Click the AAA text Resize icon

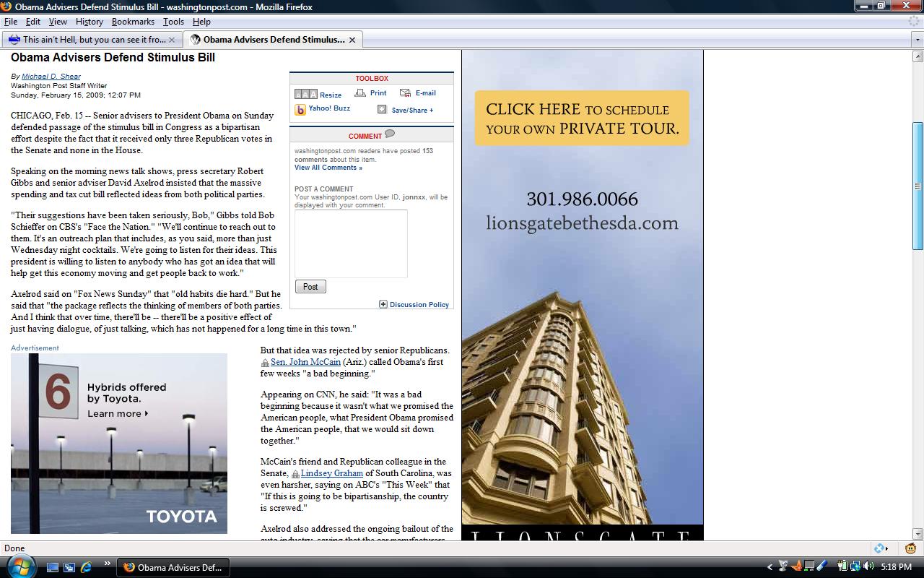(x=305, y=95)
